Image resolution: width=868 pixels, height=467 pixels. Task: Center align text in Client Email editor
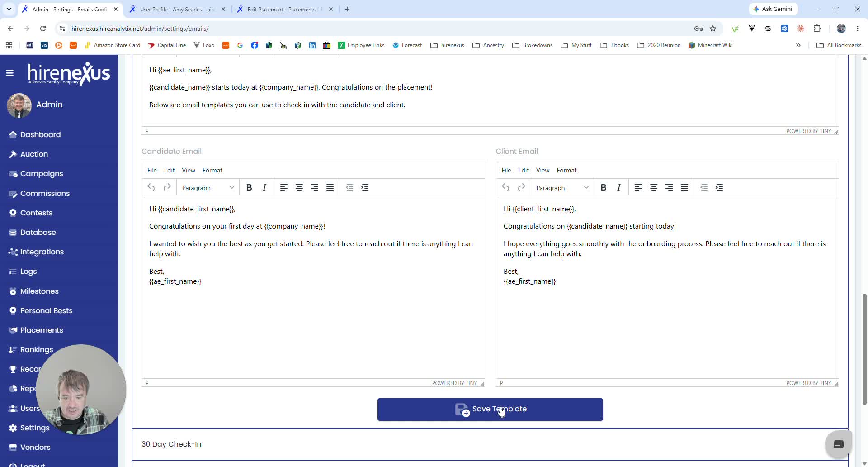coord(654,187)
